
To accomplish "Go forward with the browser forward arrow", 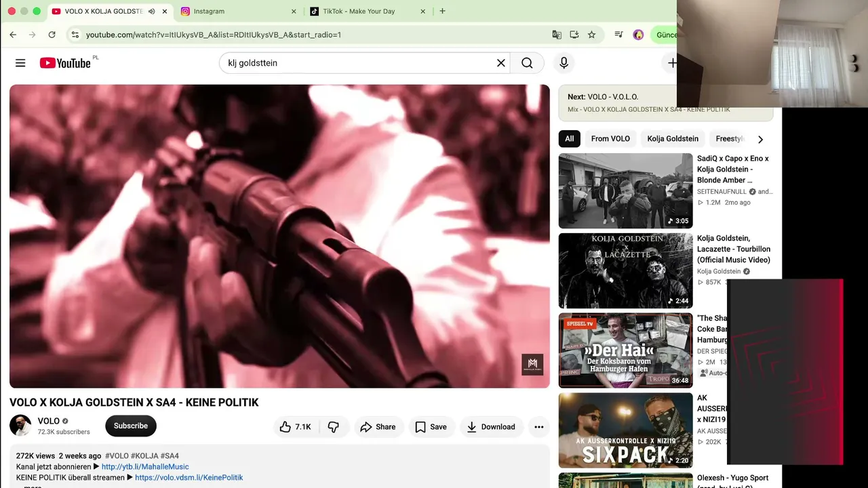I will tap(32, 35).
